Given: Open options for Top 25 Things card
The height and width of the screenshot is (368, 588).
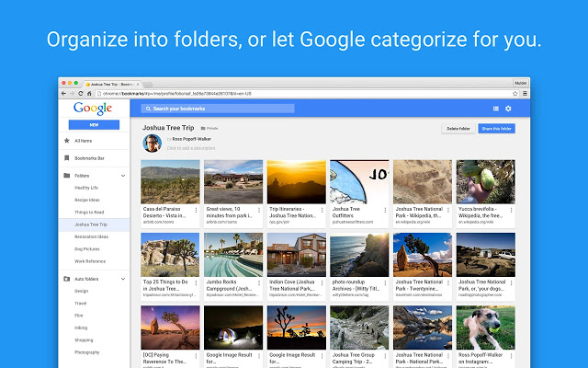Looking at the screenshot, I should point(196,283).
